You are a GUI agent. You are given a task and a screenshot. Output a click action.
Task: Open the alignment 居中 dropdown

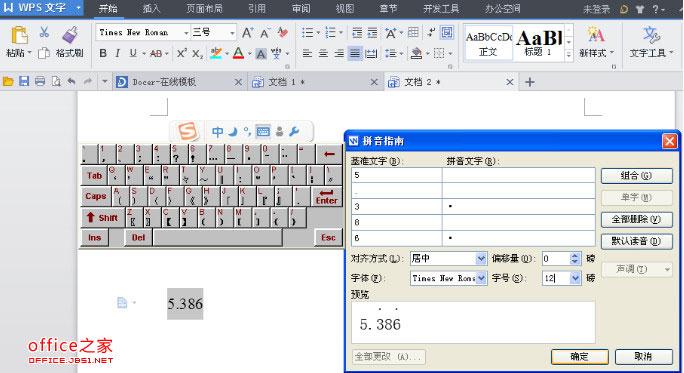[481, 258]
